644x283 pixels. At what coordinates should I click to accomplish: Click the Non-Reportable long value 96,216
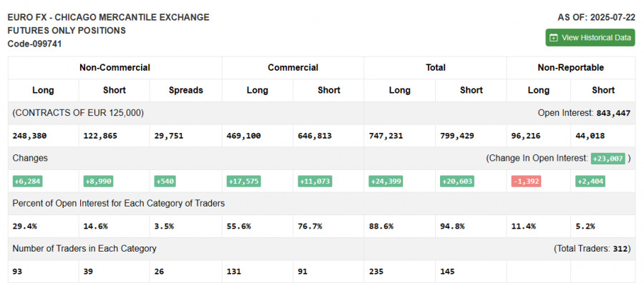526,136
